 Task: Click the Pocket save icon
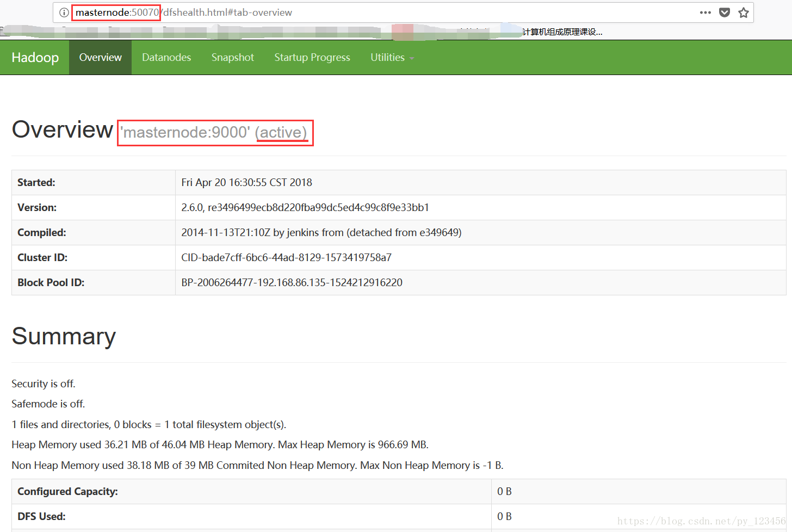[725, 13]
